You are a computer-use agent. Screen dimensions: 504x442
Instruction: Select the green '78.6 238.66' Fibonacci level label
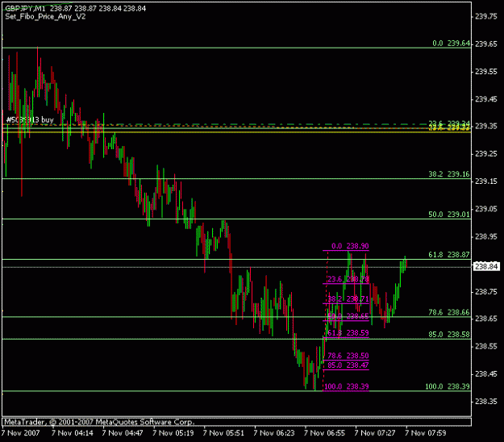point(449,312)
